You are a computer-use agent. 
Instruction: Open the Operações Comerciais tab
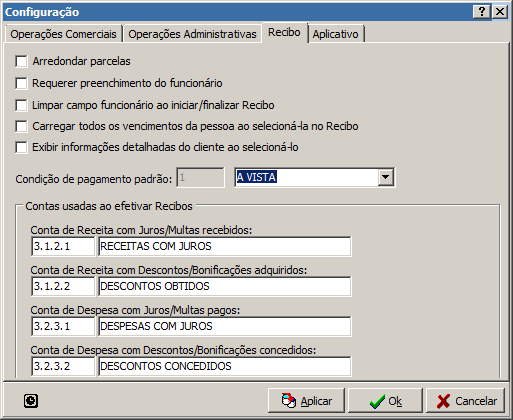coord(63,34)
